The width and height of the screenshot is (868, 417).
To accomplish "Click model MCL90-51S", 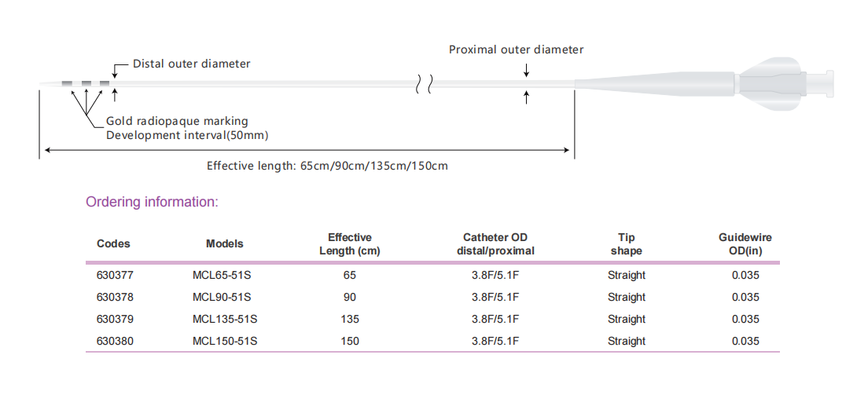I will (x=222, y=297).
